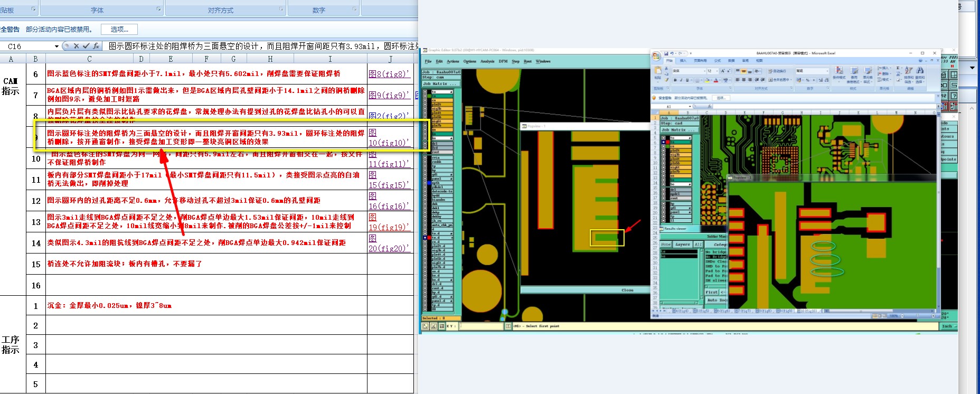The image size is (980, 394).
Task: Toggle visibility of layer 'to.d' in Graphic Editor
Action: point(425,233)
